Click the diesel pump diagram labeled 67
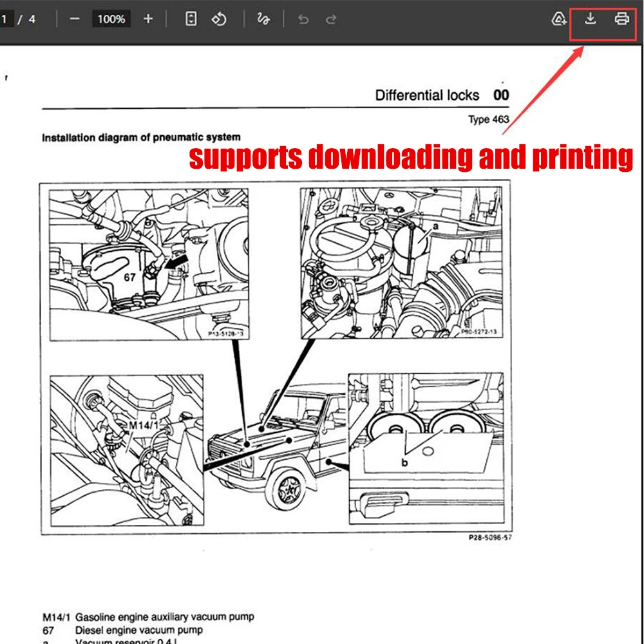This screenshot has height=644, width=644. pos(148,263)
